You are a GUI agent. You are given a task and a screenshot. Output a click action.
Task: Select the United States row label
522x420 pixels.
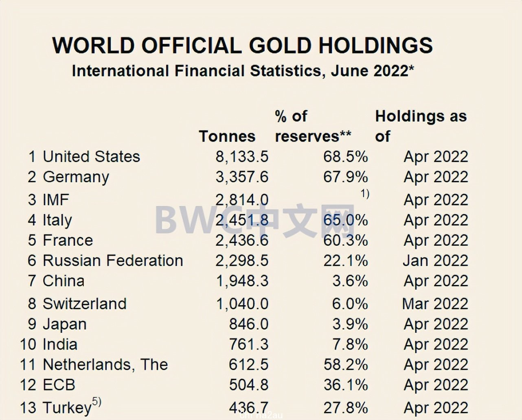click(91, 157)
